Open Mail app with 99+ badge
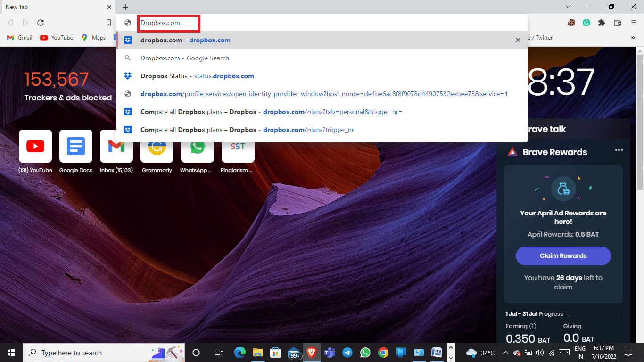This screenshot has height=362, width=644. 294,353
